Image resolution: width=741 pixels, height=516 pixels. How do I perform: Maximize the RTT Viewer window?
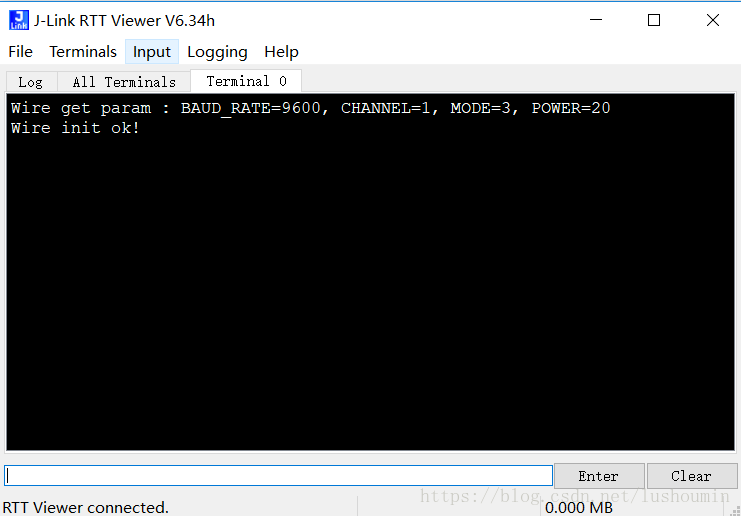coord(654,20)
